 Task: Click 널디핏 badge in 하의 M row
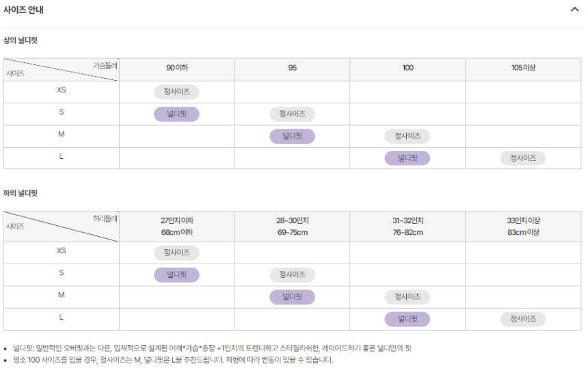[292, 297]
